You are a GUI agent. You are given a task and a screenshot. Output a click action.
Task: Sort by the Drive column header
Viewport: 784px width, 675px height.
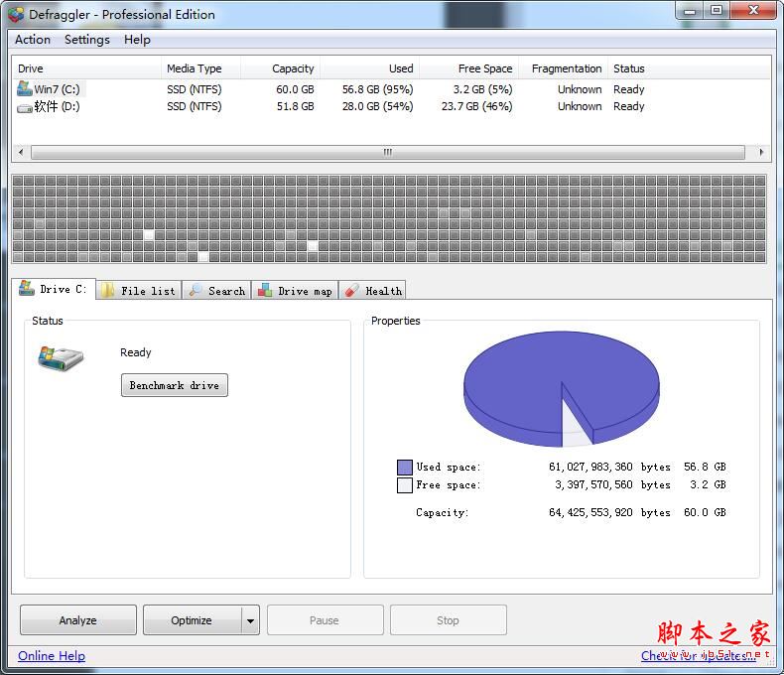tap(86, 68)
